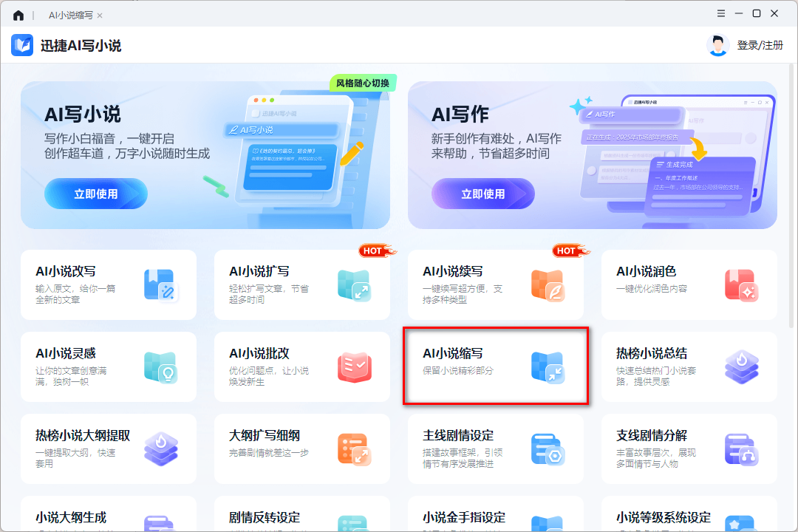Click the AI小说批改 checklist icon
The image size is (798, 532).
point(354,367)
